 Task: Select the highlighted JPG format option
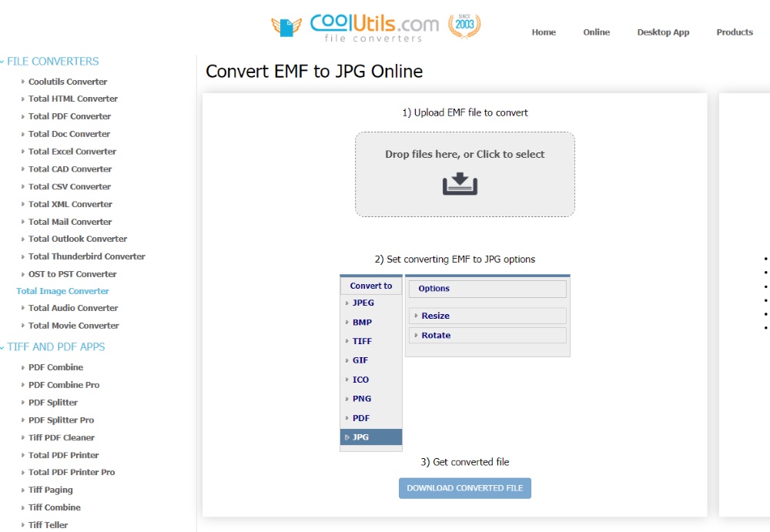(x=371, y=437)
